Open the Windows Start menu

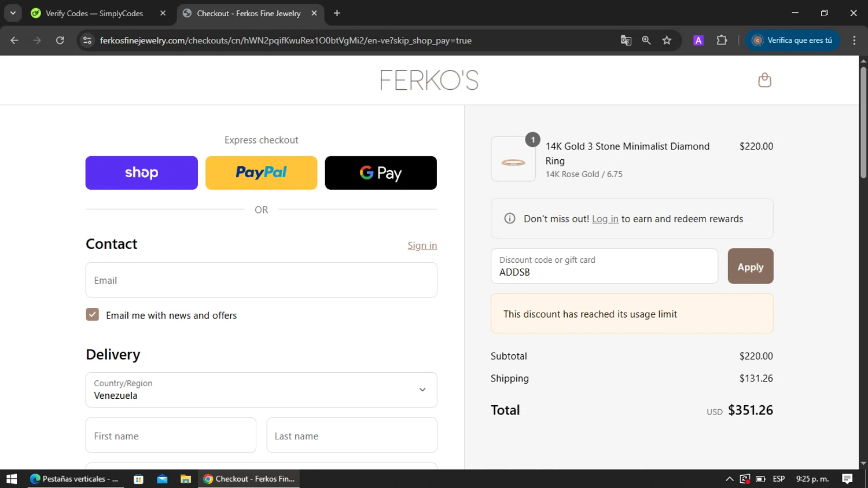[x=12, y=479]
